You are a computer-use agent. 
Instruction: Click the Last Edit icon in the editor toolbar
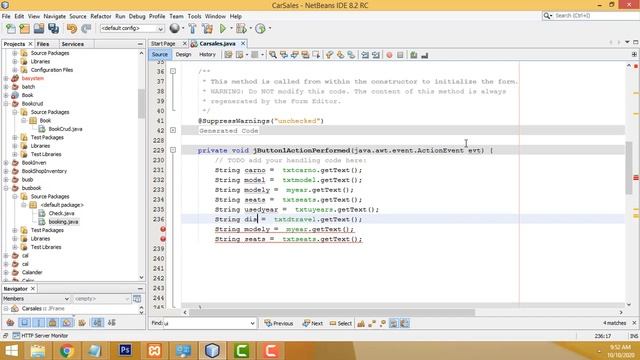(228, 55)
